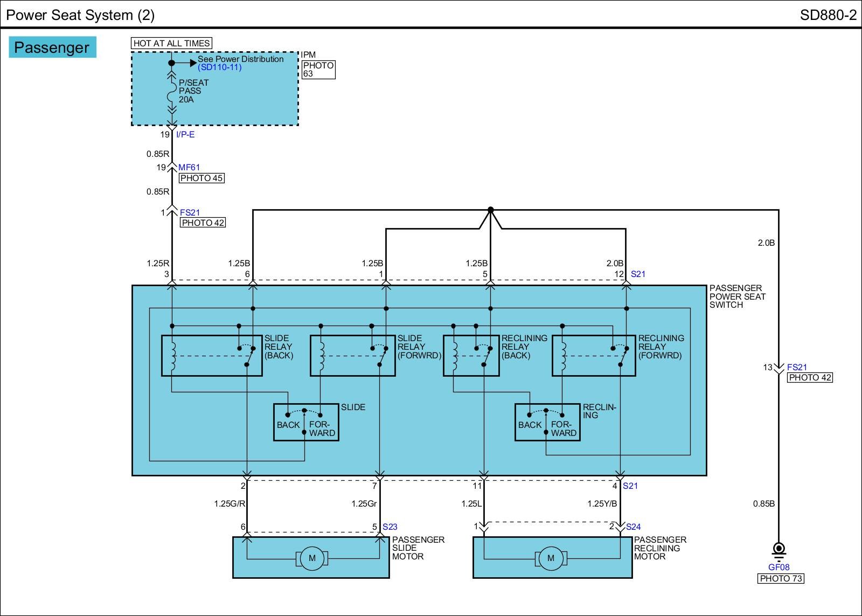Click the ground symbol above GF08

click(x=778, y=550)
